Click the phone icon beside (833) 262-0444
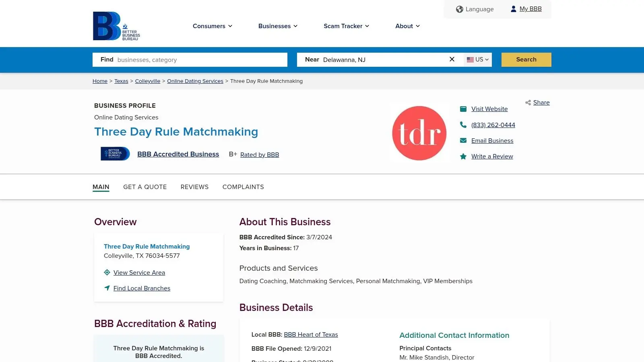 [x=463, y=125]
